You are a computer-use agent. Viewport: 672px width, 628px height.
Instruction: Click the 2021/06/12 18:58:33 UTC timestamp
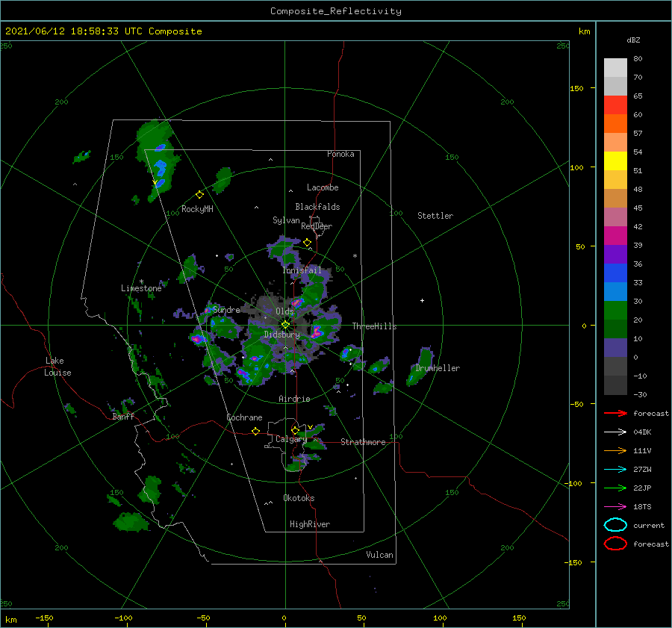[x=104, y=31]
